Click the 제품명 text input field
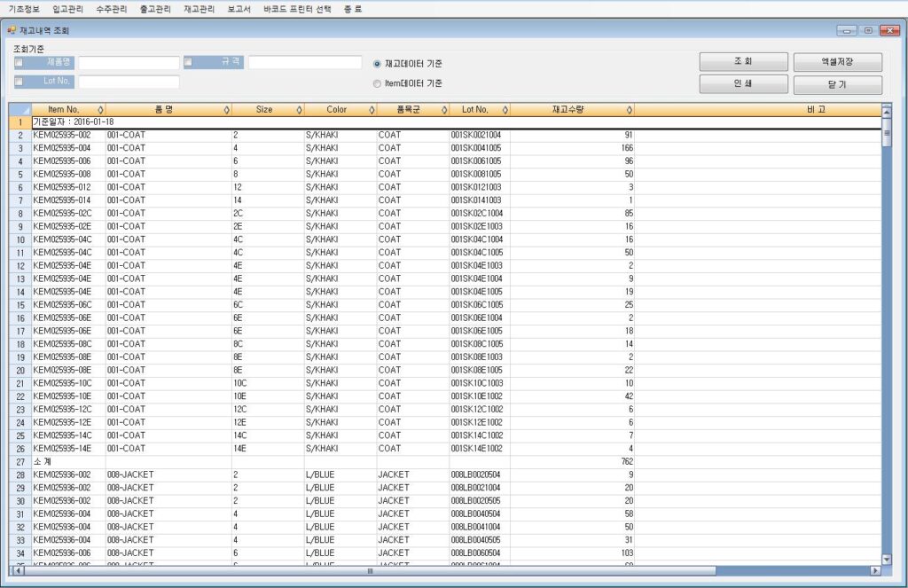908x588 pixels. coord(129,63)
